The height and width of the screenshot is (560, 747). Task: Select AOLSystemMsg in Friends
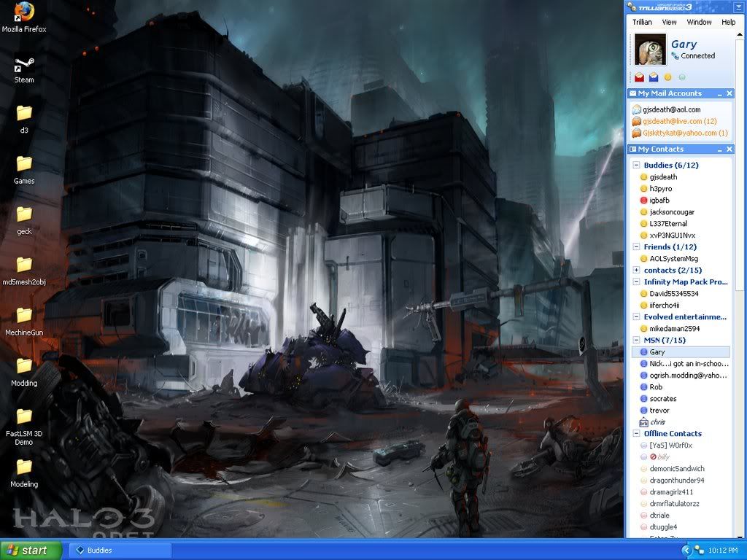coord(673,259)
